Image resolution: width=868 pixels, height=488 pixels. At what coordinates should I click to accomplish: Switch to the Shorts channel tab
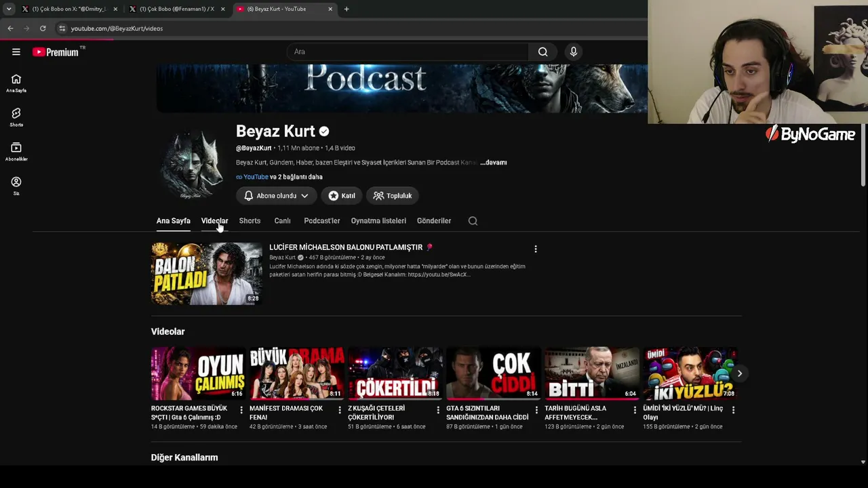click(x=250, y=221)
